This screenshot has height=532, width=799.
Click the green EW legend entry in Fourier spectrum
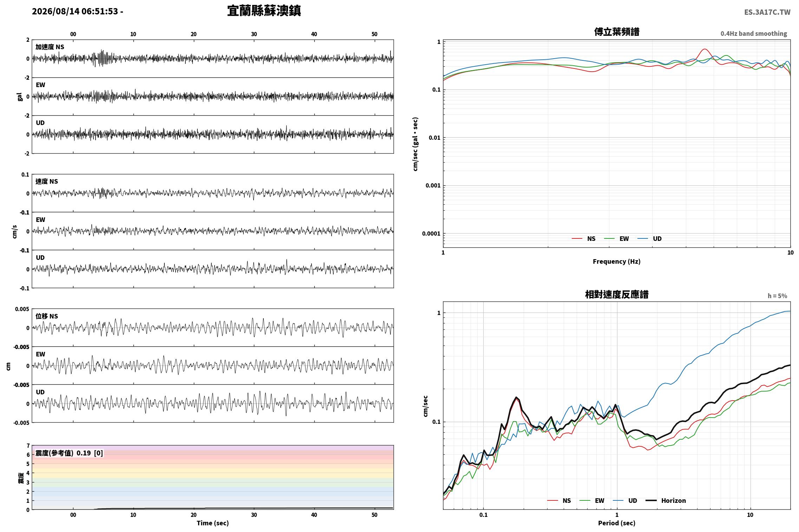(616, 239)
